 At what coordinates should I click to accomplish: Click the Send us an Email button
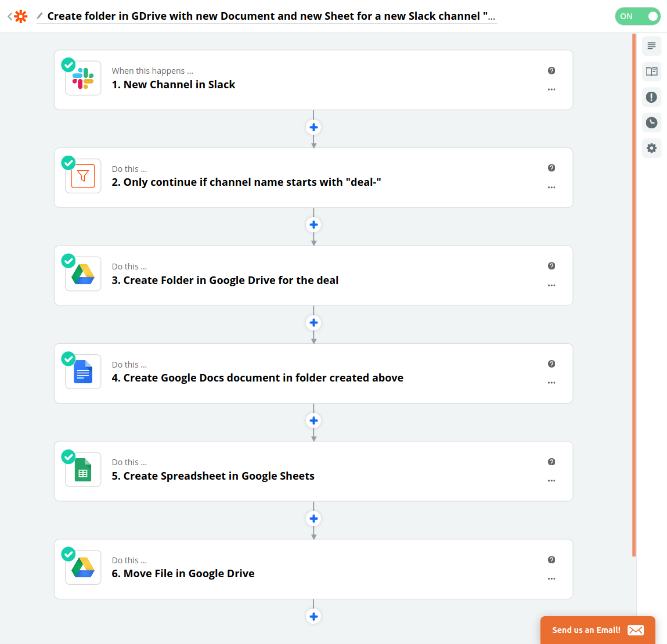coord(597,630)
